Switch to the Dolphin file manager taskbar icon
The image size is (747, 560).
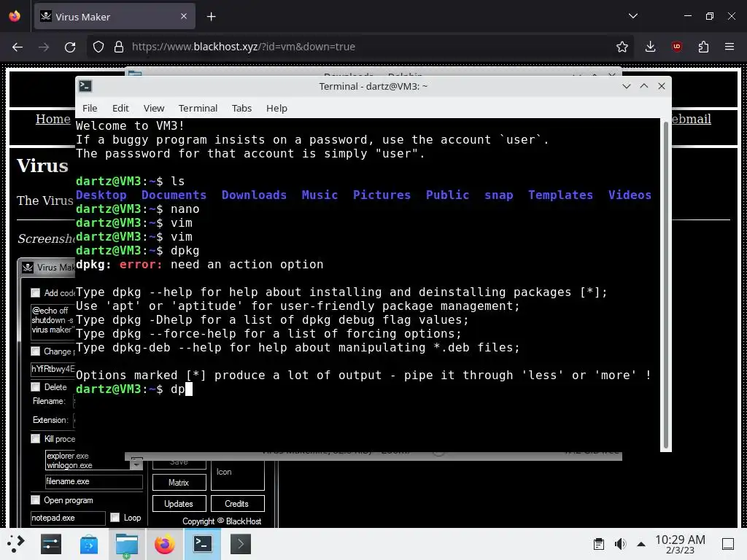pos(127,544)
